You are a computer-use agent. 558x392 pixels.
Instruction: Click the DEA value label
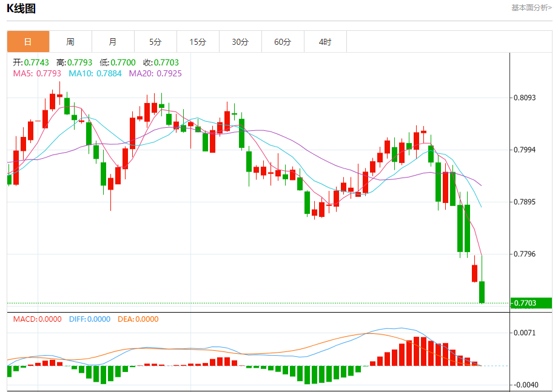point(137,319)
